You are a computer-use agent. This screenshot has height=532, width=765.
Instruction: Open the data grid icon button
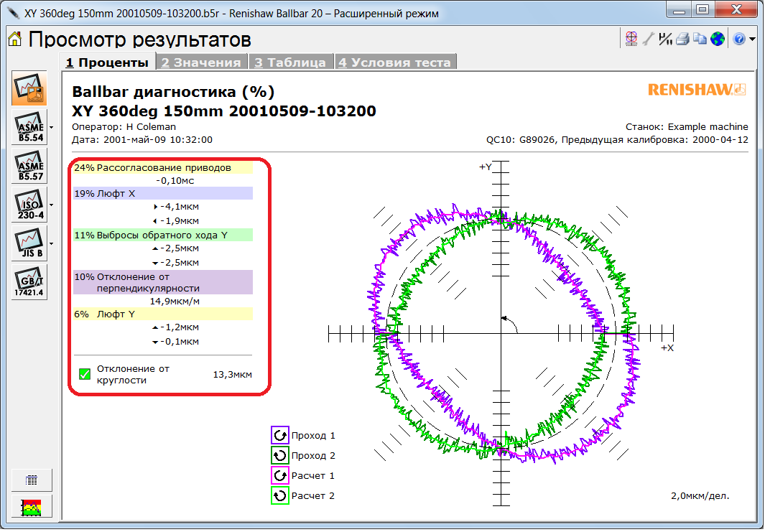point(31,481)
